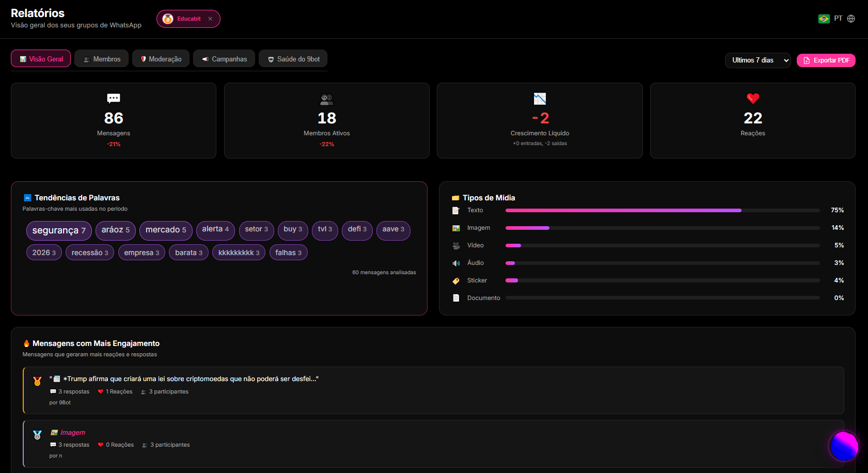Click the Texto media type icon
The height and width of the screenshot is (473, 868).
click(x=456, y=210)
